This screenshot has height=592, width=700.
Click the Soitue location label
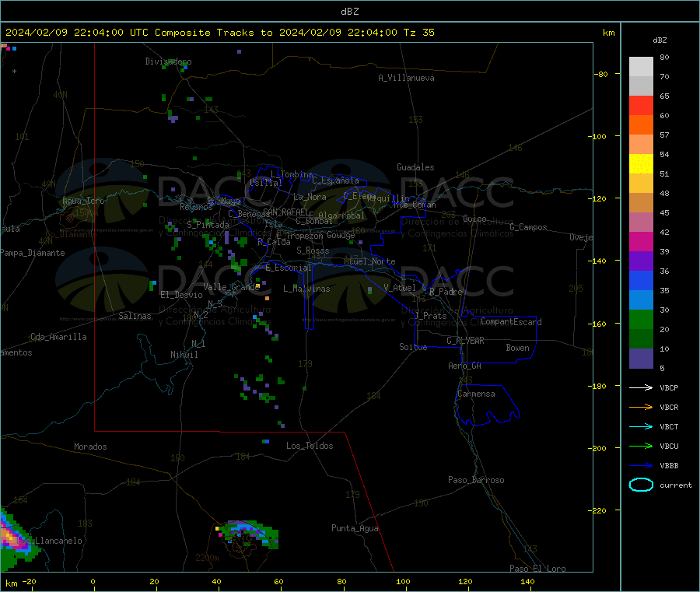pos(413,347)
